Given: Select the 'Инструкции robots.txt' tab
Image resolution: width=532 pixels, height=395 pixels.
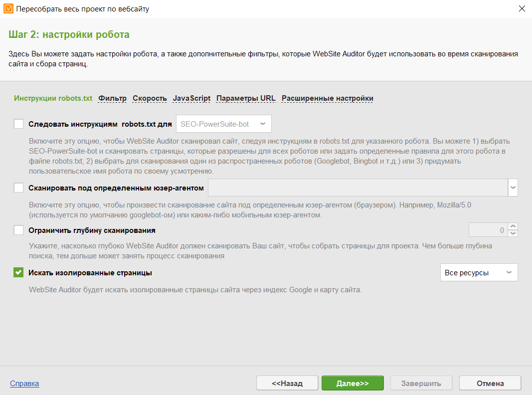Looking at the screenshot, I should 53,98.
